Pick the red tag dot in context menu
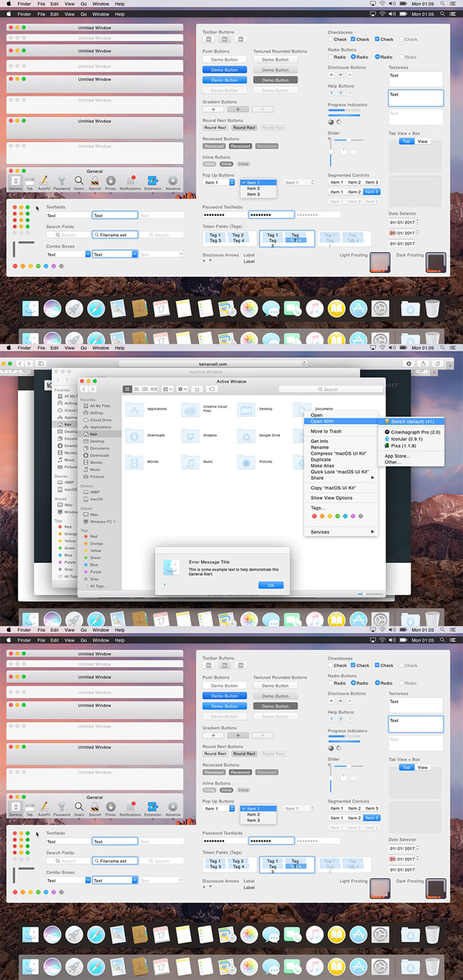Image resolution: width=463 pixels, height=980 pixels. [314, 516]
